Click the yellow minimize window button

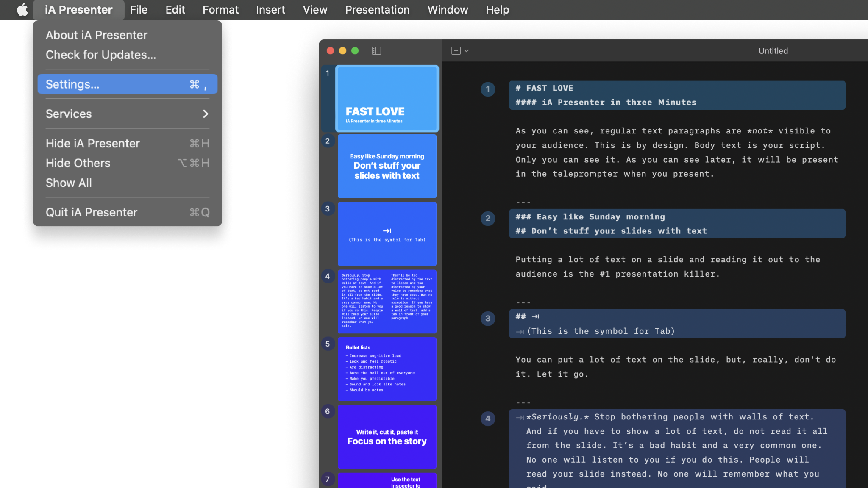click(342, 51)
